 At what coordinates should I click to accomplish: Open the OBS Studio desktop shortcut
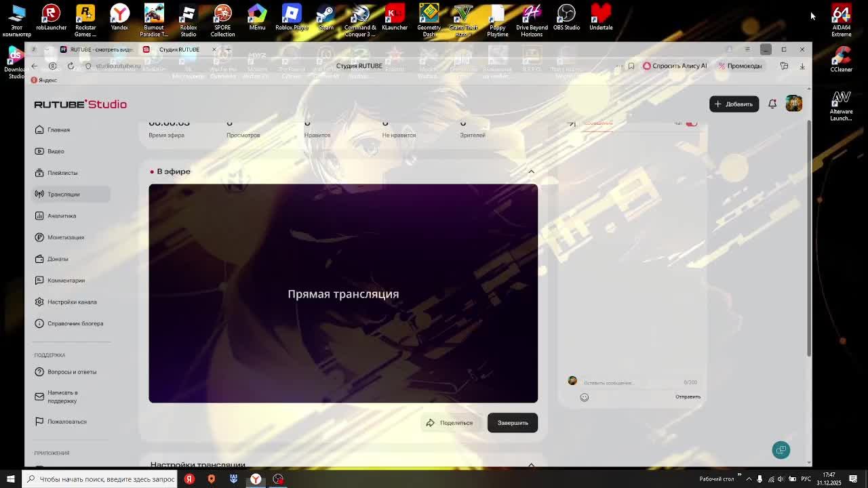pyautogui.click(x=566, y=18)
